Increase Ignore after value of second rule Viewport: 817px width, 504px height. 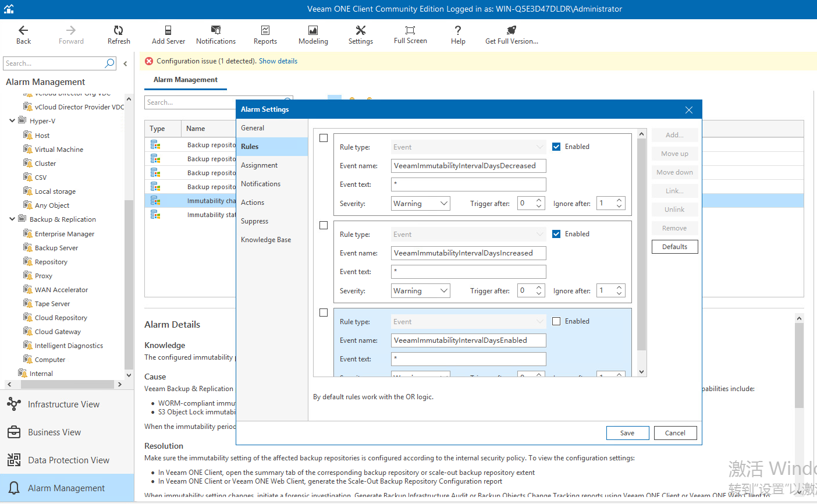[619, 288]
